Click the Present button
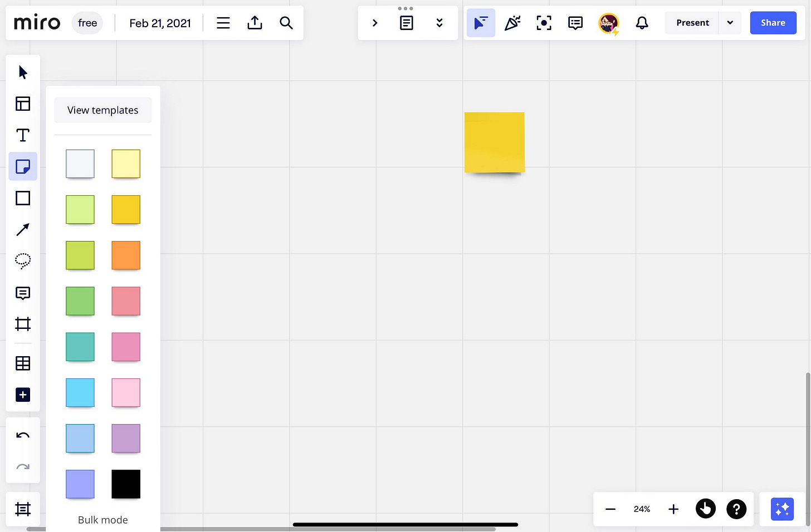 [692, 23]
